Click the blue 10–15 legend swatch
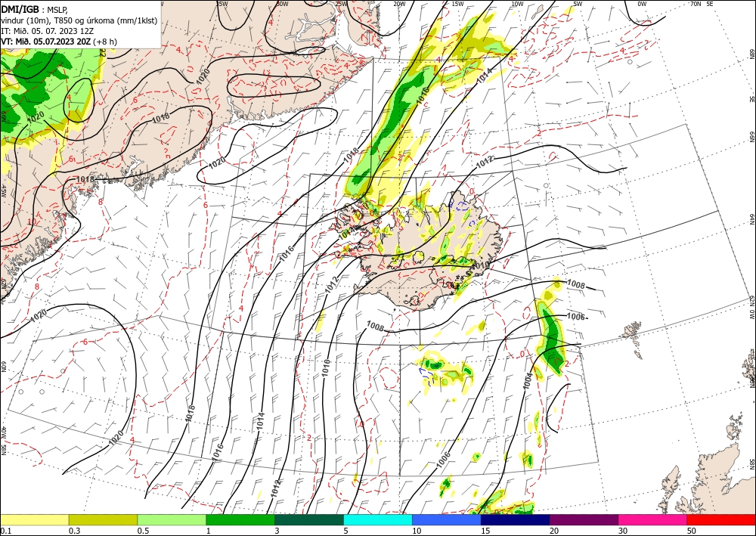Image resolution: width=756 pixels, height=536 pixels. click(x=447, y=519)
